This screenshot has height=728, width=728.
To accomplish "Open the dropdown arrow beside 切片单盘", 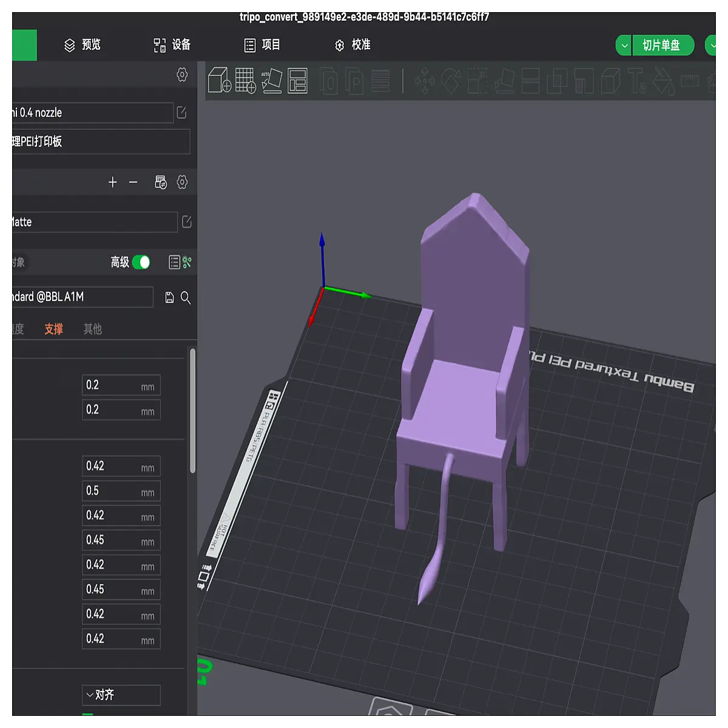I will point(624,45).
